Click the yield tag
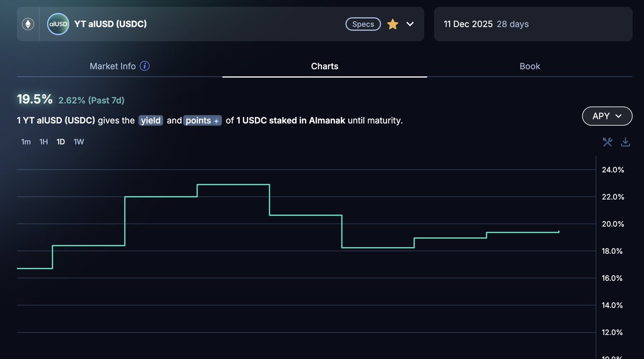Viewport: 644px width, 359px height. click(151, 121)
